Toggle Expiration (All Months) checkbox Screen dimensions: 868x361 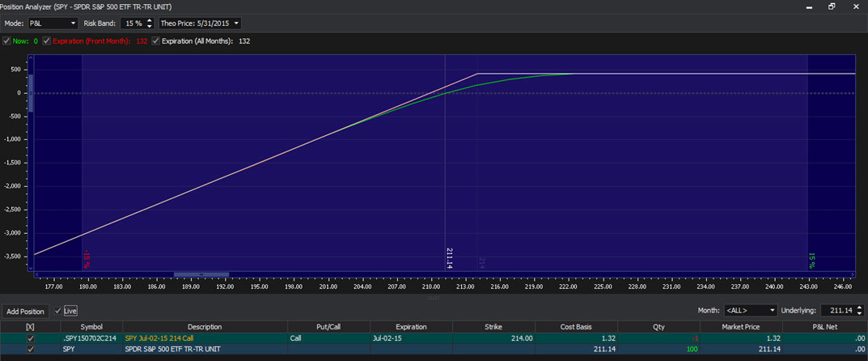[156, 40]
